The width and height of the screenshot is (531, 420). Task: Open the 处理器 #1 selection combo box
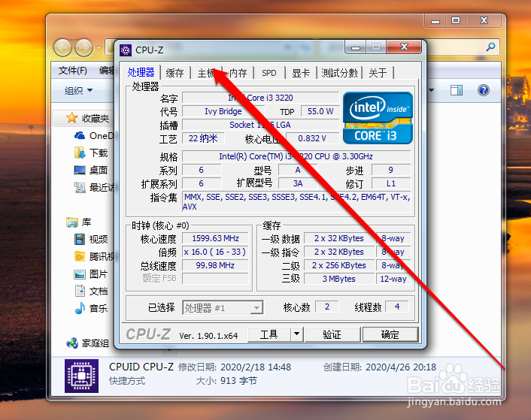click(x=223, y=308)
